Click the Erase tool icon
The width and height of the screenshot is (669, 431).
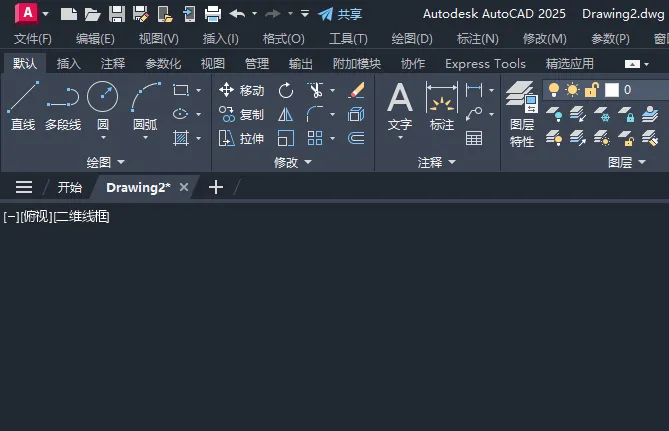point(356,90)
